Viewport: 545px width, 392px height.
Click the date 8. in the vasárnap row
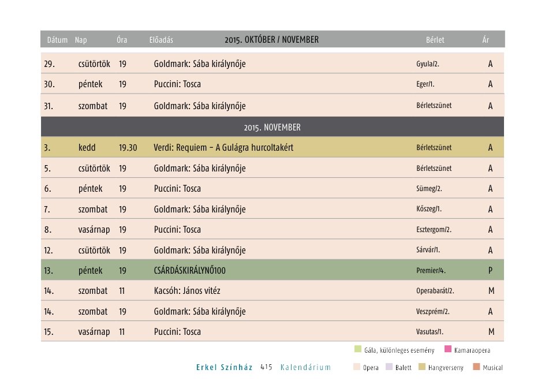point(47,230)
